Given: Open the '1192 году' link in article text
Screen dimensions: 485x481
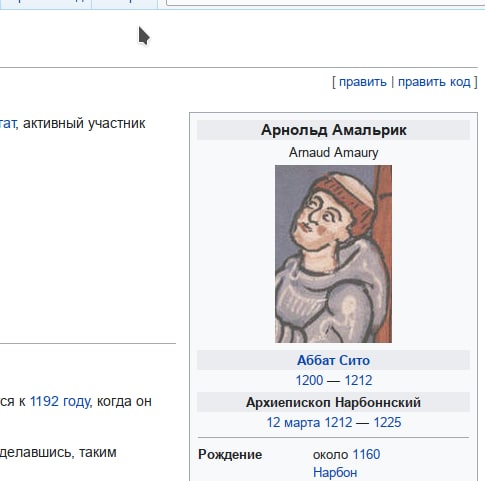Looking at the screenshot, I should click(x=60, y=402).
